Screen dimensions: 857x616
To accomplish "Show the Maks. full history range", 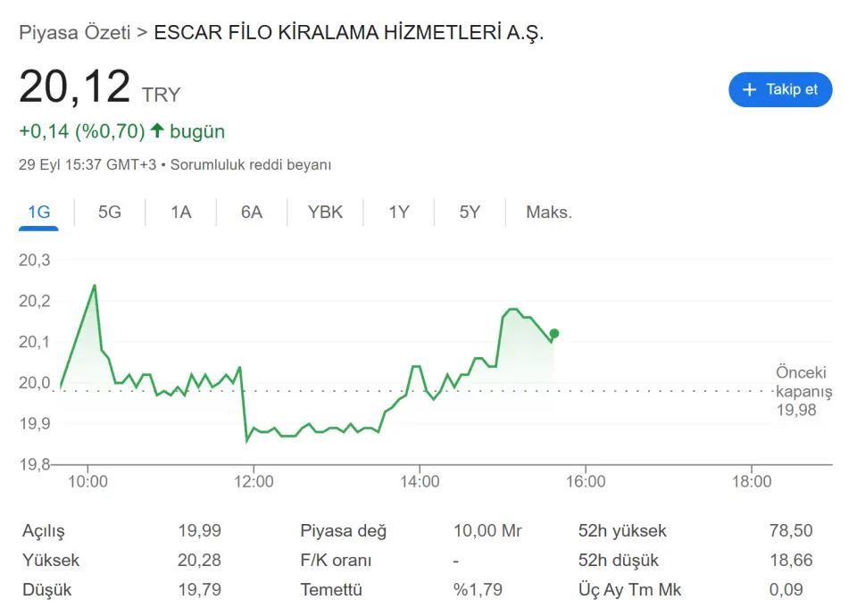I will pos(549,212).
